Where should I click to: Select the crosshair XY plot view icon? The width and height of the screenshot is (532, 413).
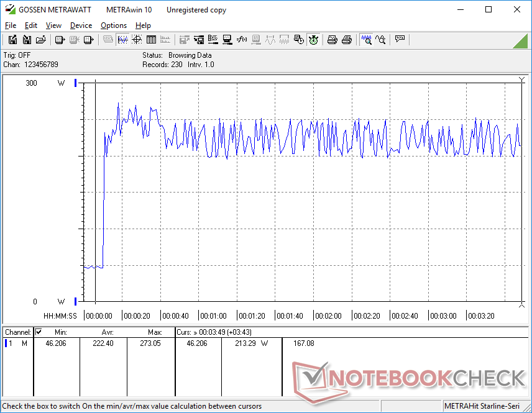point(137,40)
